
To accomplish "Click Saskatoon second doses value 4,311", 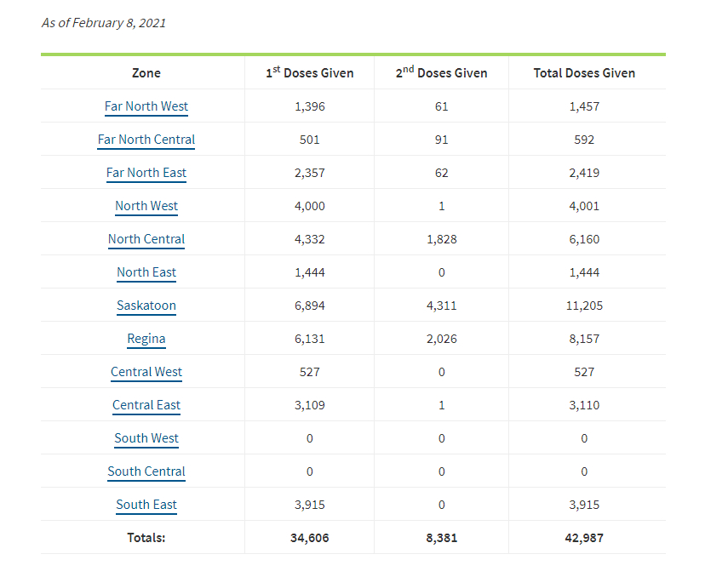I will (x=442, y=306).
